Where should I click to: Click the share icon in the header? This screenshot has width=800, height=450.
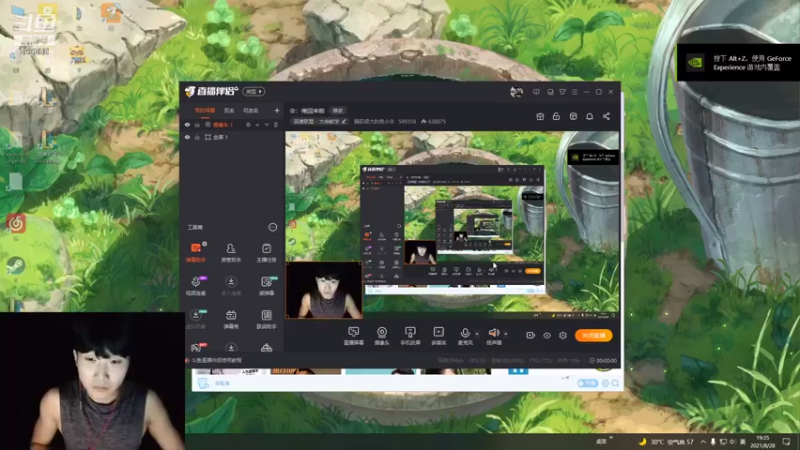pyautogui.click(x=606, y=116)
